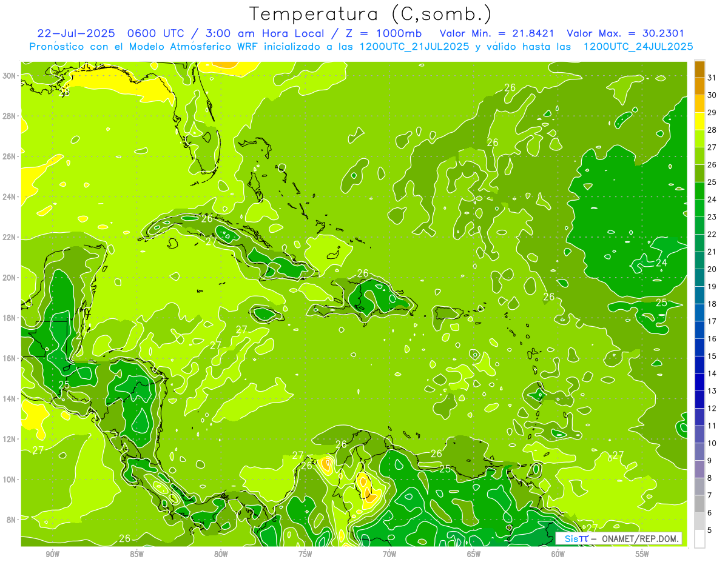The height and width of the screenshot is (562, 728).
Task: Click the 55W longitude axis label
Action: pyautogui.click(x=642, y=554)
